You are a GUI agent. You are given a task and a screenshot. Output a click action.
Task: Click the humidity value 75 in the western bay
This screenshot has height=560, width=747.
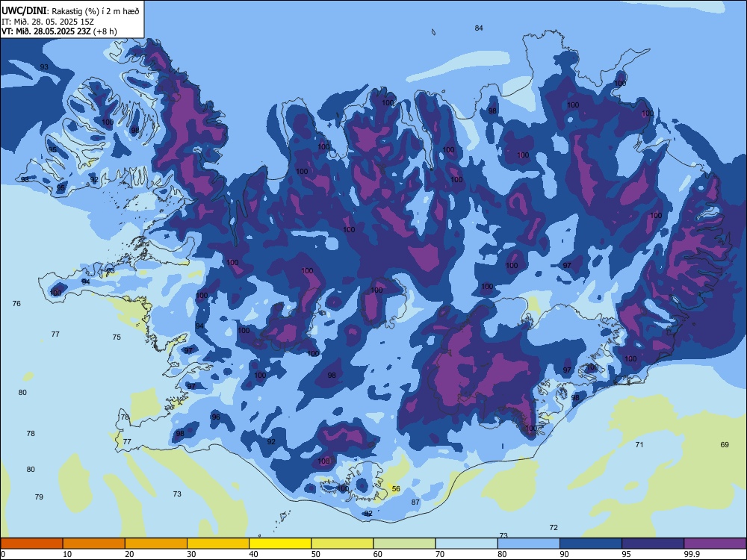coord(117,337)
